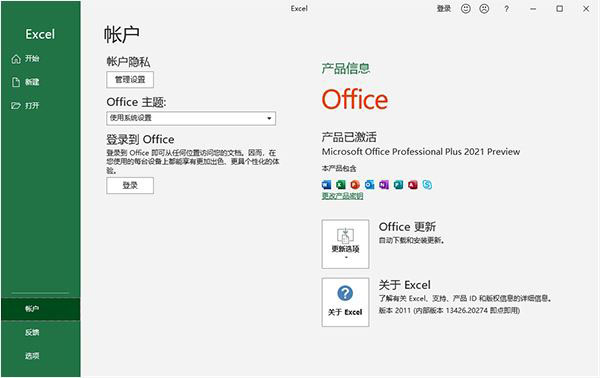Minimize the Excel window
This screenshot has height=378, width=600.
click(x=533, y=9)
